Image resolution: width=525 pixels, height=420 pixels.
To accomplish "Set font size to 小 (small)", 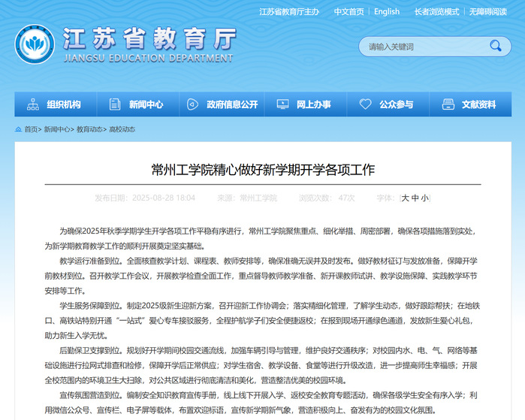I will click(425, 198).
